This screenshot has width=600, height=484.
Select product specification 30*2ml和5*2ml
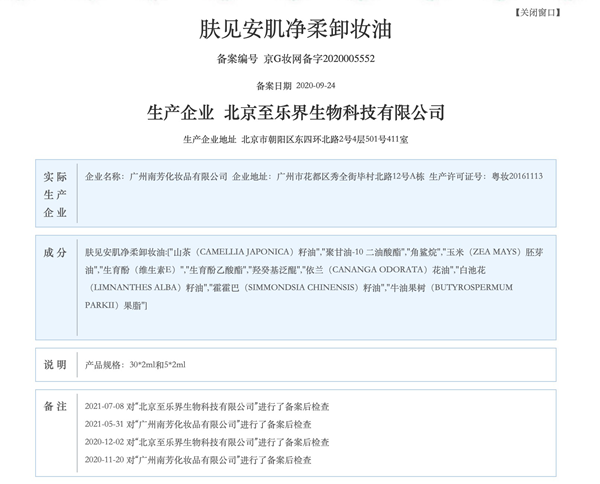(x=158, y=365)
